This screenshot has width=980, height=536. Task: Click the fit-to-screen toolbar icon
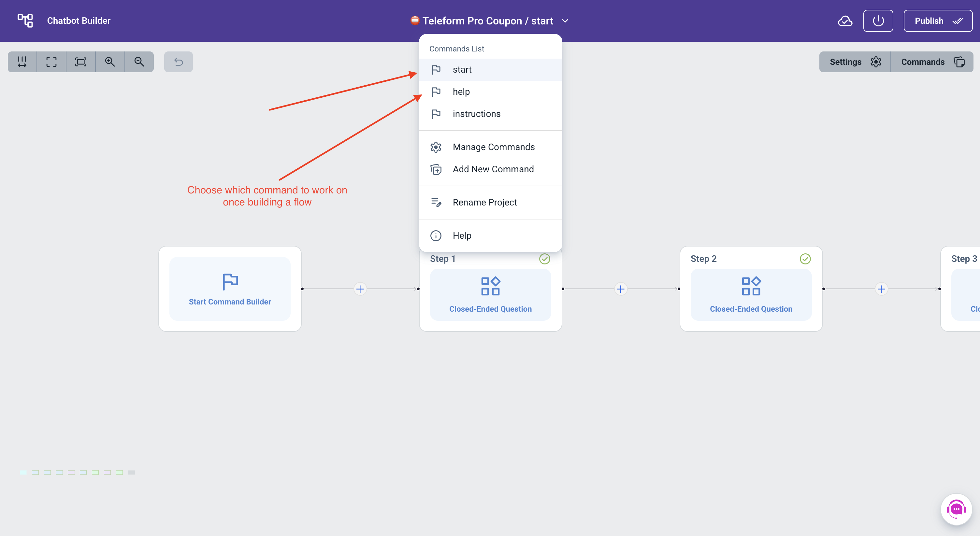[81, 62]
